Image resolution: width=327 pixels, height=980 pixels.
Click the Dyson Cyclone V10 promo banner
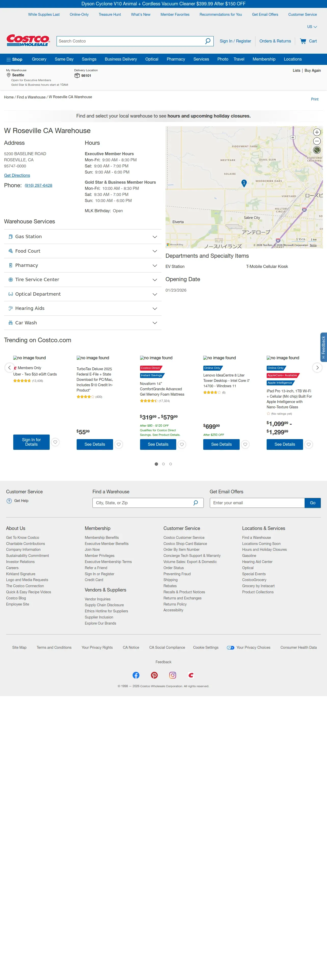pos(163,4)
